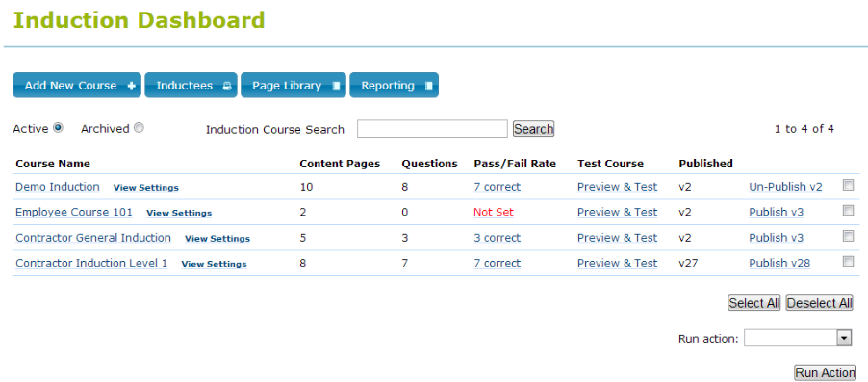The width and height of the screenshot is (868, 382).
Task: Click Publish v28 link
Action: pyautogui.click(x=779, y=263)
